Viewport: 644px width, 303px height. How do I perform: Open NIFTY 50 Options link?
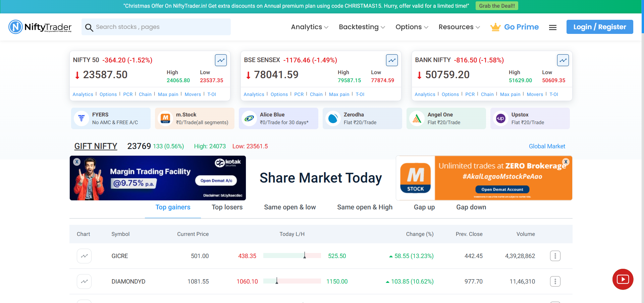(108, 94)
